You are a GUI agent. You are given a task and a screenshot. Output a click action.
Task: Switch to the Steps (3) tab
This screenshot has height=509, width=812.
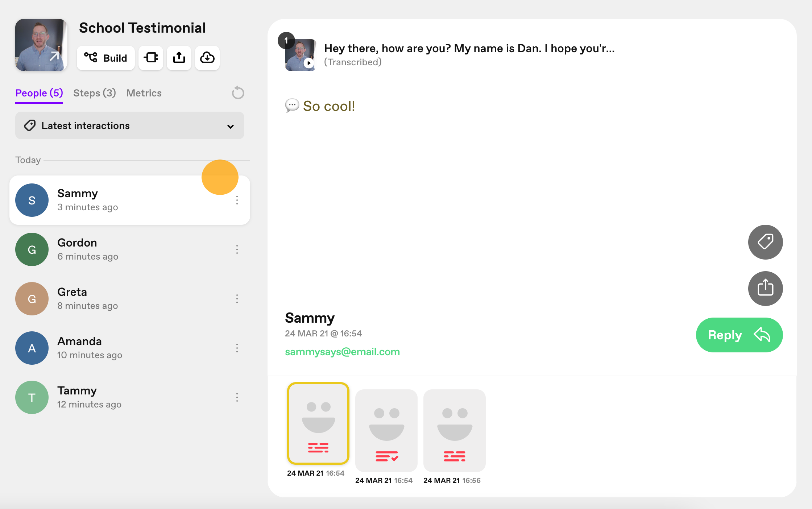pyautogui.click(x=95, y=93)
